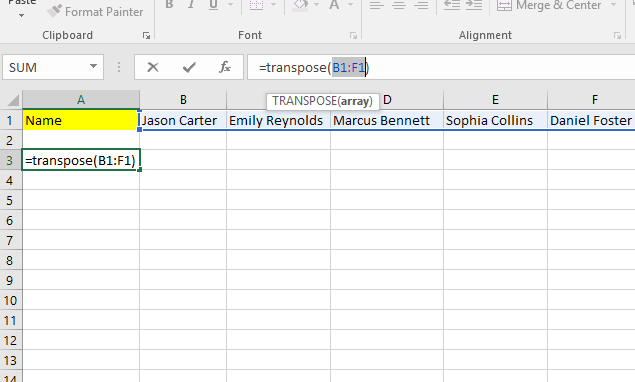This screenshot has width=635, height=382.
Task: Toggle Underline formatting
Action: (x=213, y=5)
